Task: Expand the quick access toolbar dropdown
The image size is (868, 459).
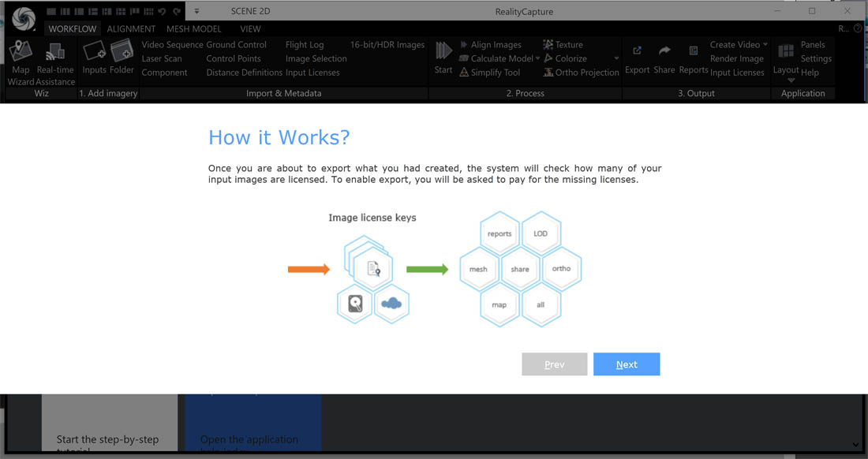Action: (196, 12)
